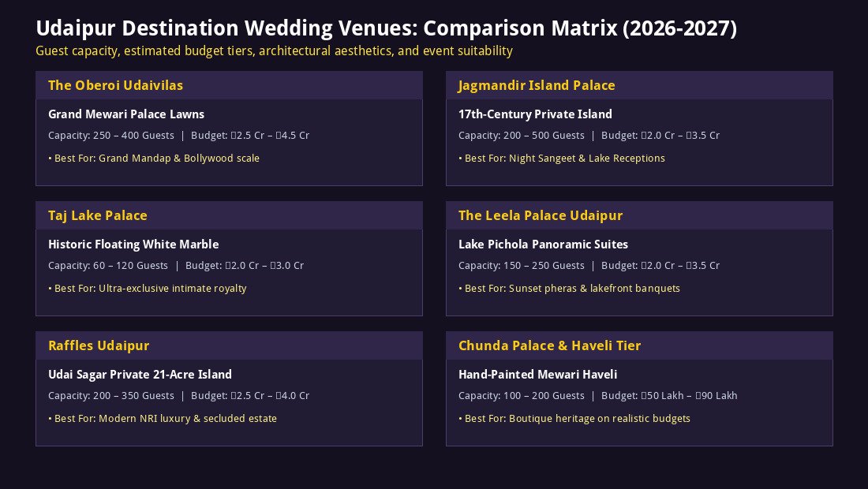Click 'Grand Mewari Palace Lawns' heading
868x489 pixels.
tap(126, 114)
